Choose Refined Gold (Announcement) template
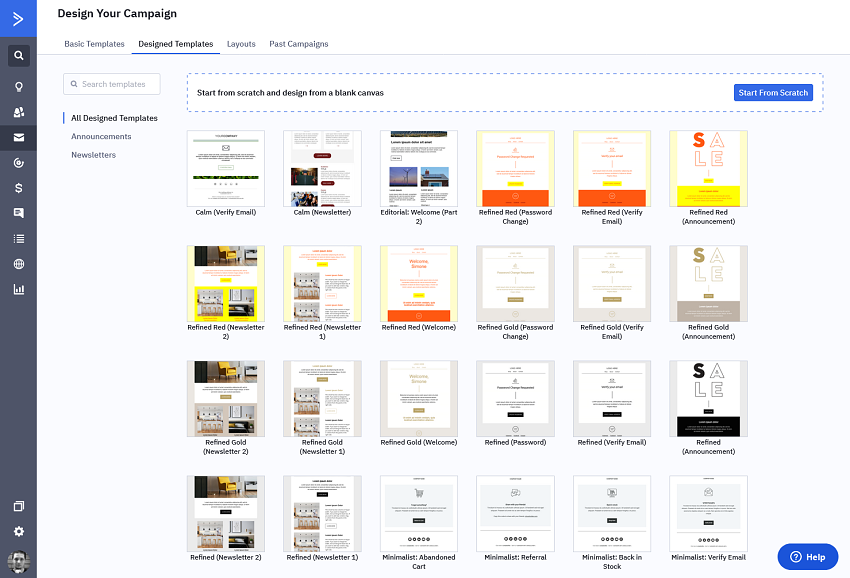This screenshot has height=578, width=850. click(x=709, y=284)
